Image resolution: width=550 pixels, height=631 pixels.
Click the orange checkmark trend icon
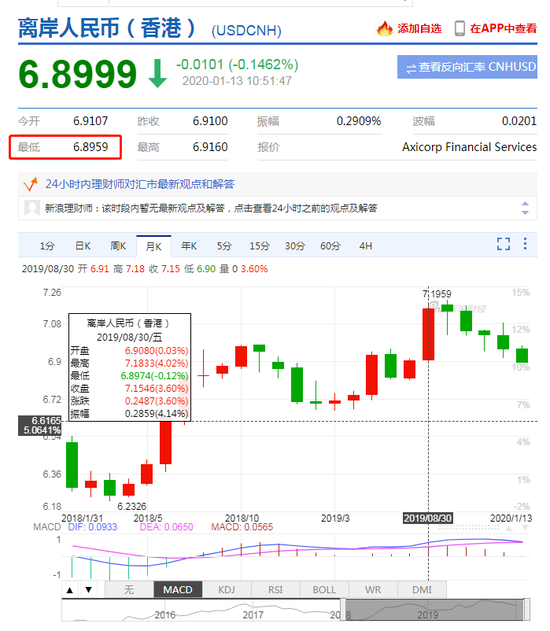[x=31, y=184]
